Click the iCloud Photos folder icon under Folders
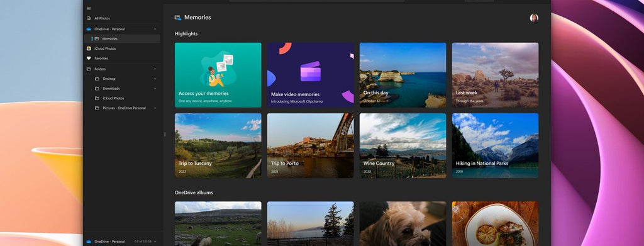 click(97, 99)
